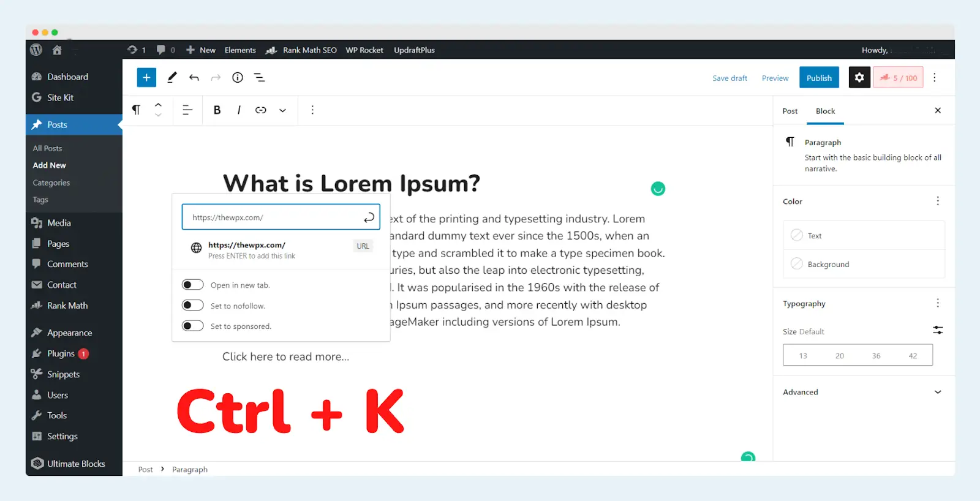
Task: Submit the link with the arrow icon
Action: 369,217
